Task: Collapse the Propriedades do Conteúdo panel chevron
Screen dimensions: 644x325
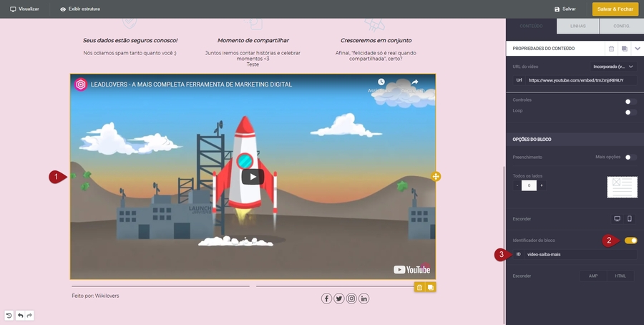Action: tap(638, 49)
